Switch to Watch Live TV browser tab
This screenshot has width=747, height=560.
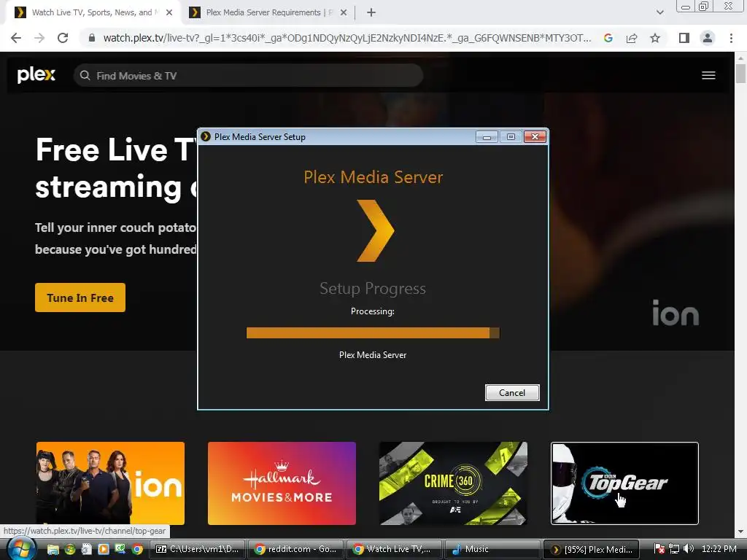tap(93, 12)
